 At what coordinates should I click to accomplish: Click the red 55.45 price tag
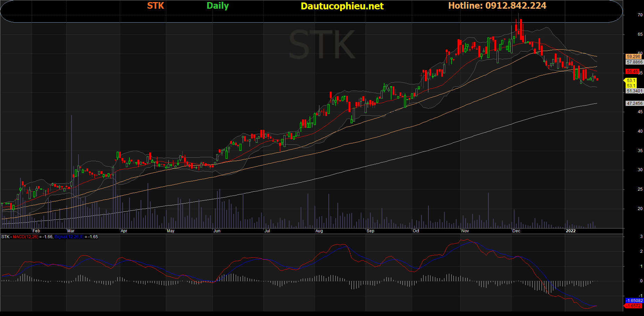pyautogui.click(x=633, y=72)
